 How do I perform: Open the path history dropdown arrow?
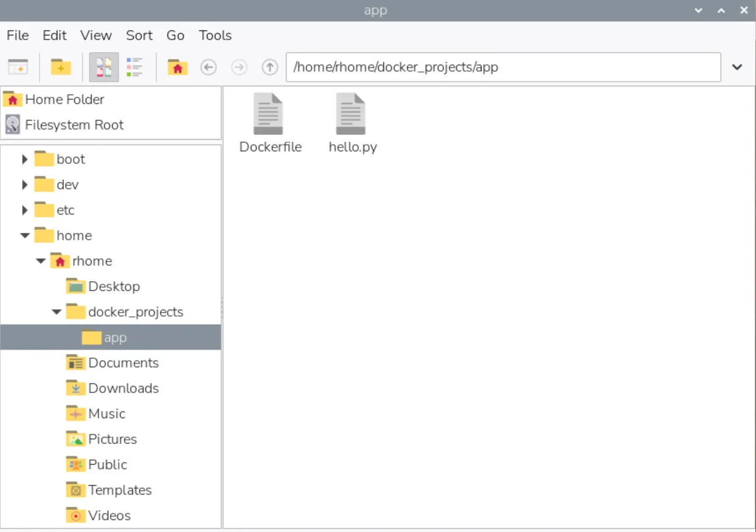[x=737, y=67]
